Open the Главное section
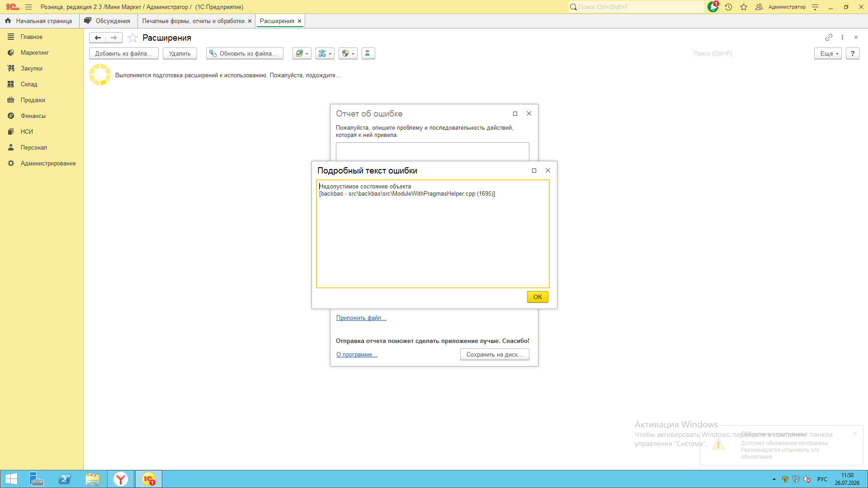868x488 pixels. 42,37
